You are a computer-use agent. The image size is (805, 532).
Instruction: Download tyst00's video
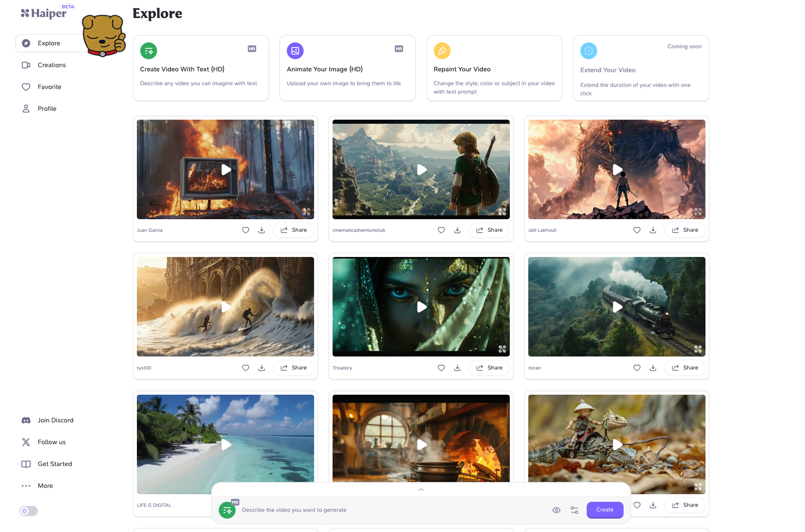coord(262,368)
